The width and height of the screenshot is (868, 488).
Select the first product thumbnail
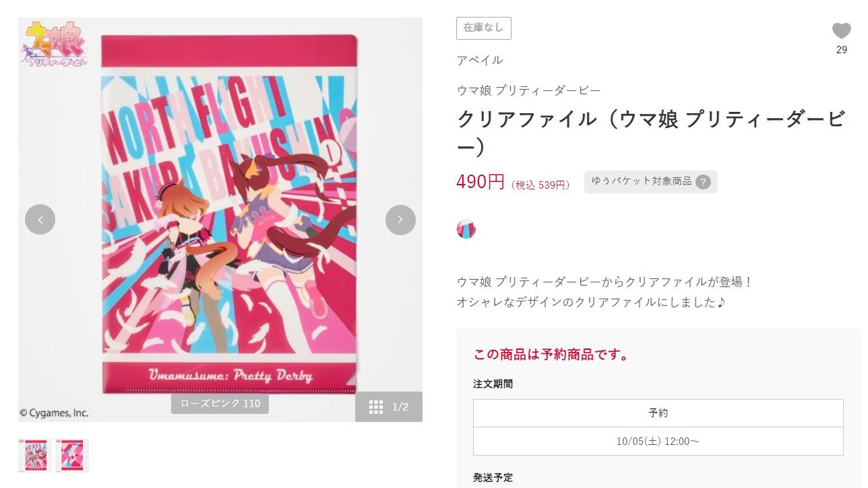tap(35, 456)
